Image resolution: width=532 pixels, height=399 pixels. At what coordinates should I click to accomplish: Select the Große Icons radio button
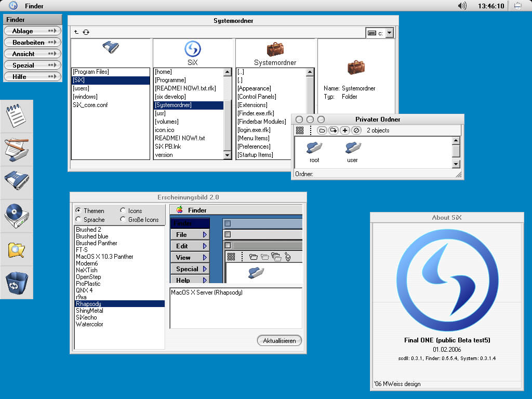(123, 219)
